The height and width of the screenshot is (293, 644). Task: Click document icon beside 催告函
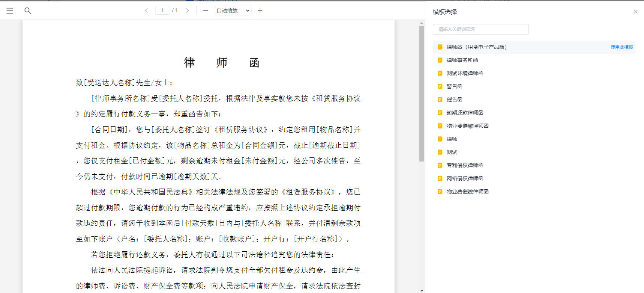point(440,100)
